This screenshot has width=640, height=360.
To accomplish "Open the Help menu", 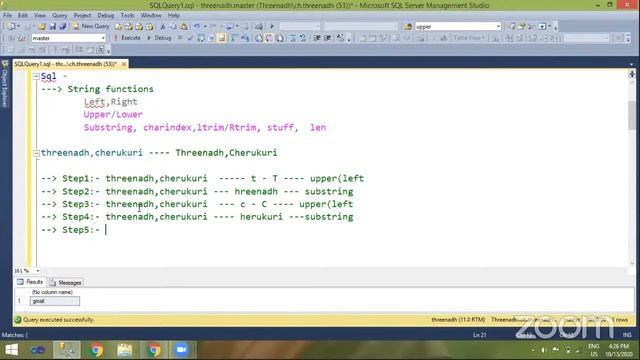I will 173,16.
